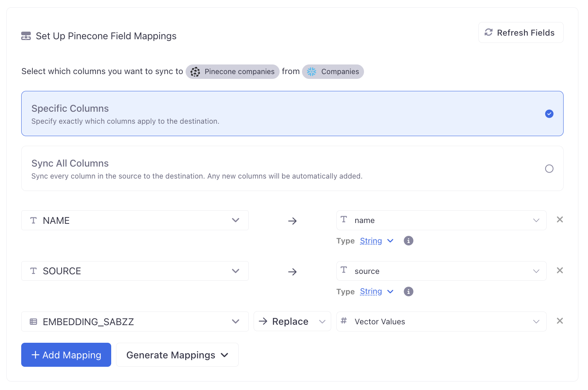Delete the EMBEDDING_SABZZ mapping row
This screenshot has height=390, width=588.
click(560, 321)
